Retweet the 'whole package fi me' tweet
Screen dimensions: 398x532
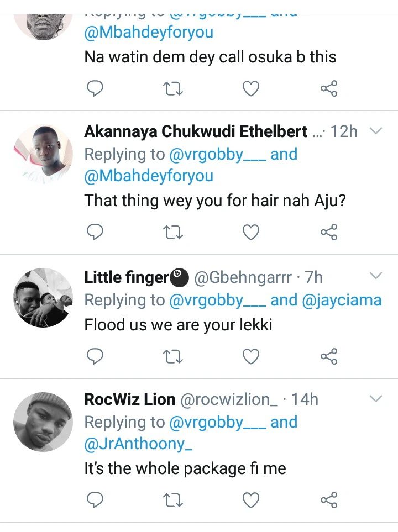(x=174, y=501)
